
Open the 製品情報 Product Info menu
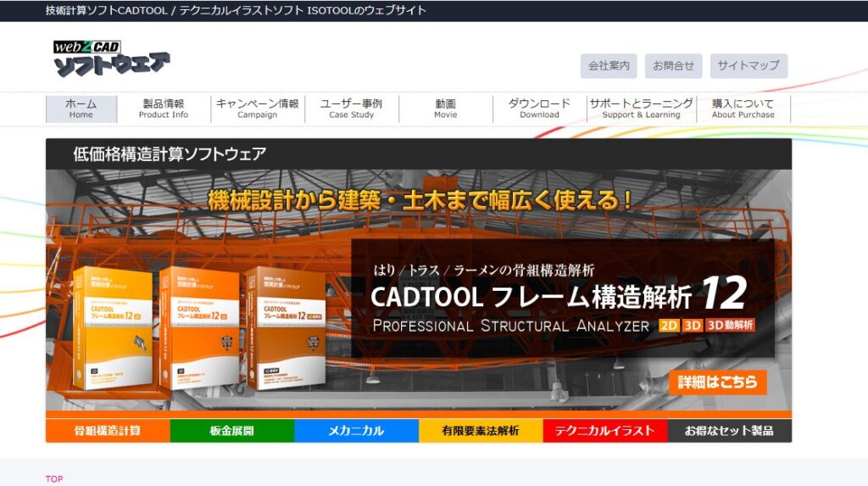pos(164,109)
